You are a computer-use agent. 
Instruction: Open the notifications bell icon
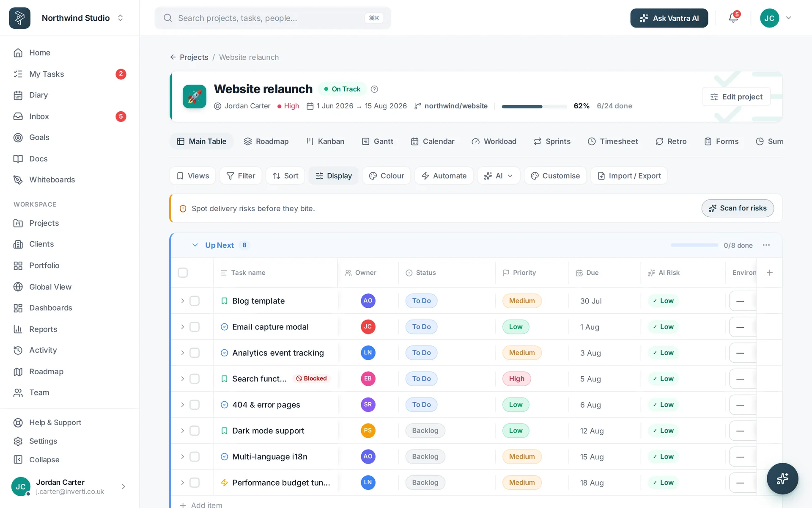pos(733,18)
